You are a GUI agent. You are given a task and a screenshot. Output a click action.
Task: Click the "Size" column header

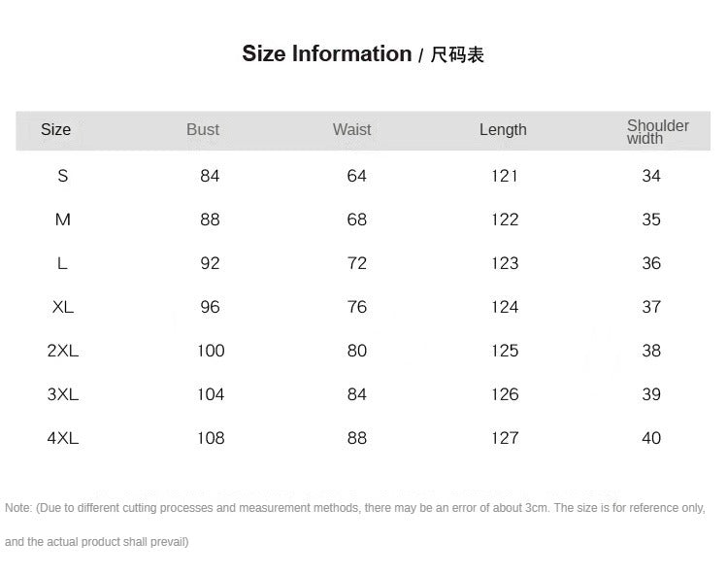click(56, 130)
